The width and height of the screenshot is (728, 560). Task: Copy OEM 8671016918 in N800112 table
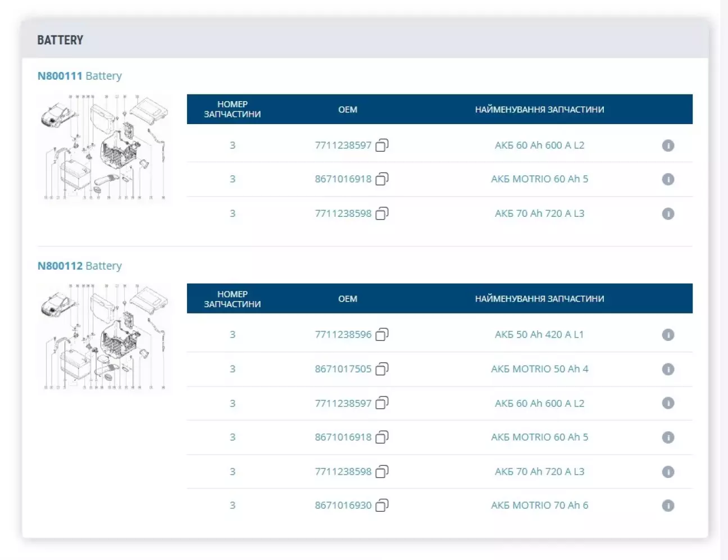coord(382,437)
